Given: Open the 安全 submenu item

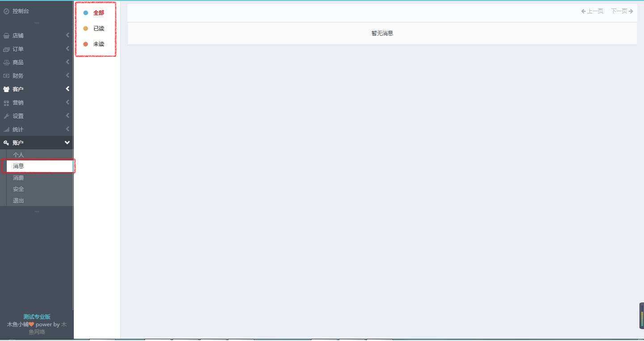Looking at the screenshot, I should pyautogui.click(x=18, y=189).
